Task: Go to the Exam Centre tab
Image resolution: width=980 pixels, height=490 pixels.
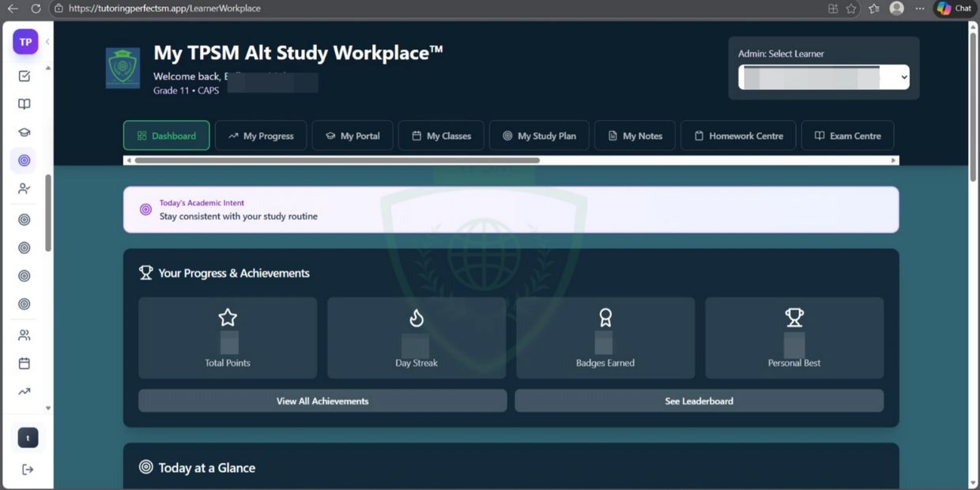Action: coord(847,136)
